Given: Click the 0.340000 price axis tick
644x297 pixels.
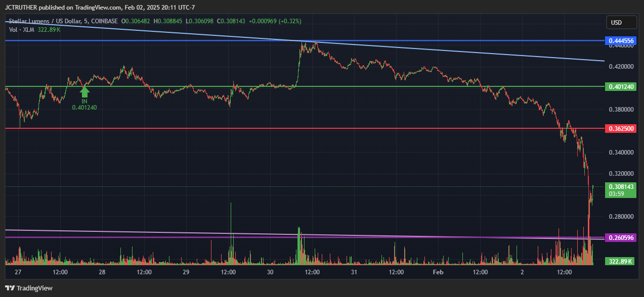Looking at the screenshot, I should click(x=621, y=152).
